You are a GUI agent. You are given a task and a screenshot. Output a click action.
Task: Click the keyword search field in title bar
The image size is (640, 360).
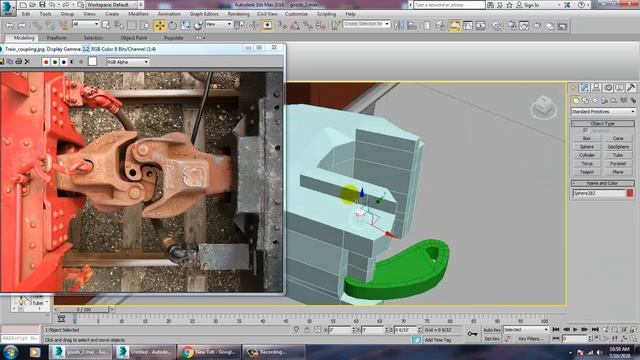pos(449,5)
